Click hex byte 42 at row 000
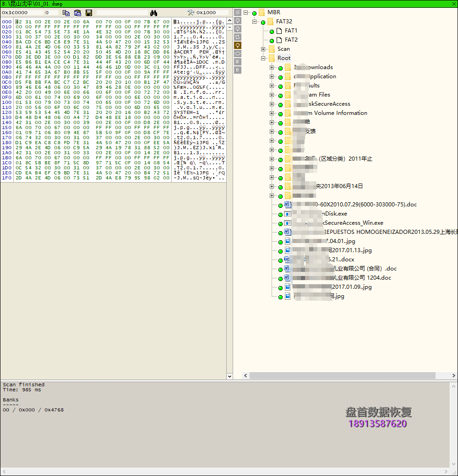The image size is (458, 476). (x=18, y=22)
